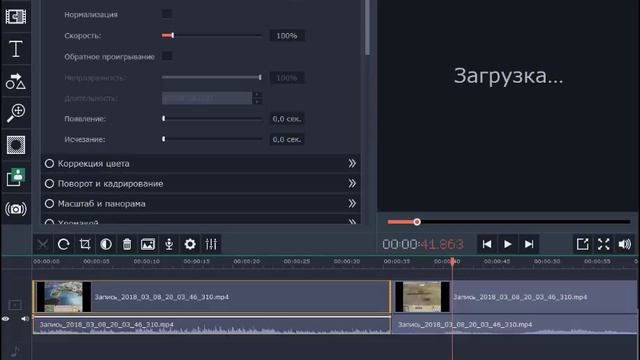Adjust the Исчезание fade-out slider
640x360 pixels.
click(x=212, y=139)
